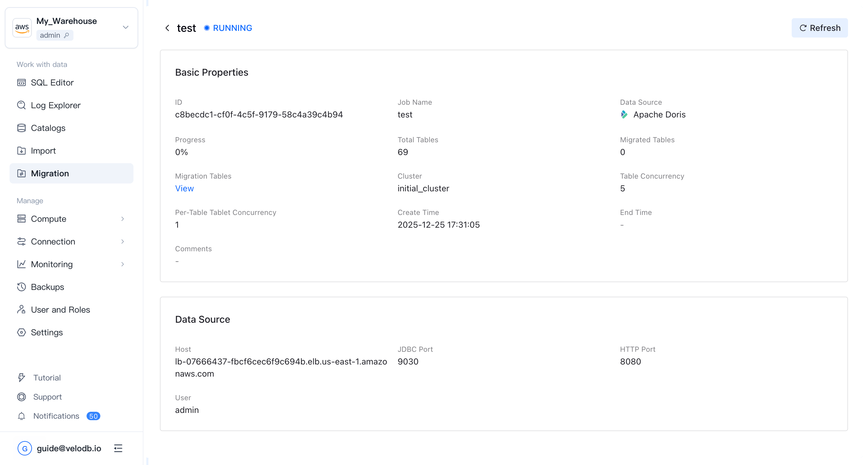868x465 pixels.
Task: Click the Notifications 50 badge
Action: point(93,416)
